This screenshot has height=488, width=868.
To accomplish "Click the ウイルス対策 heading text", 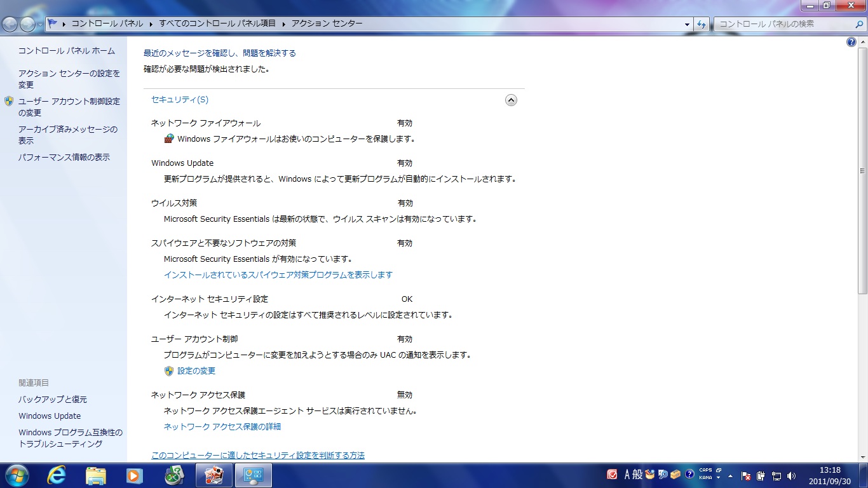I will (x=174, y=203).
